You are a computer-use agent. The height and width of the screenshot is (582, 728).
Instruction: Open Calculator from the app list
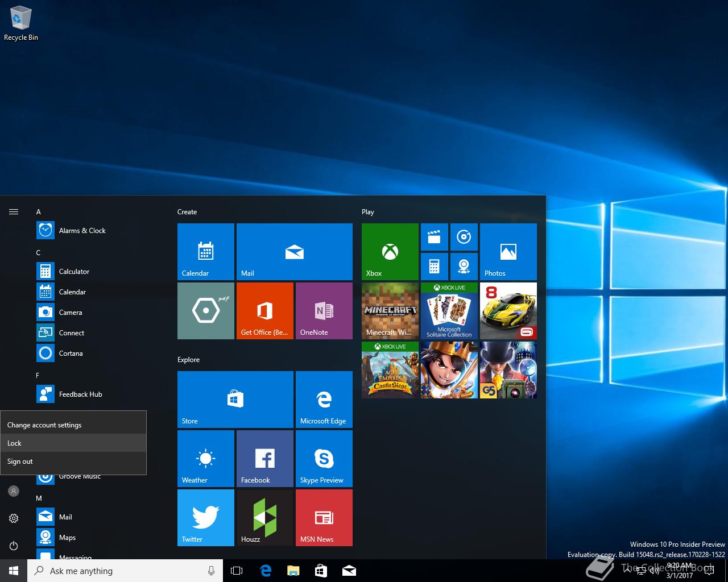click(74, 272)
